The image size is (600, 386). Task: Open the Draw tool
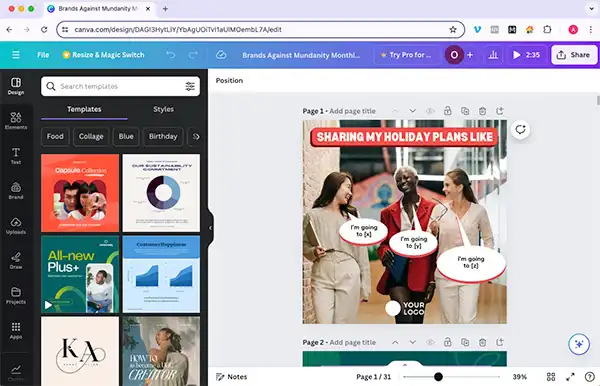pos(16,261)
